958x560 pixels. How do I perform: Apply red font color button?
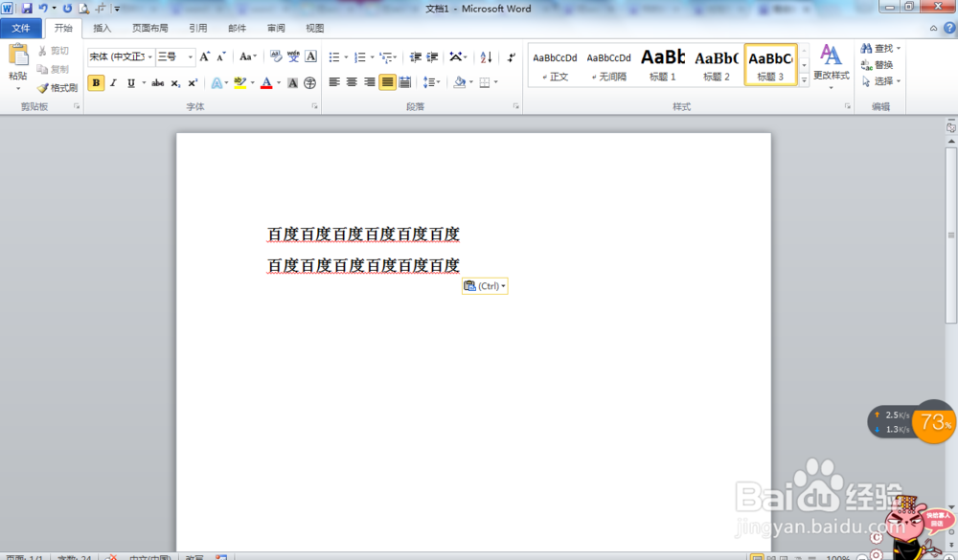point(266,83)
